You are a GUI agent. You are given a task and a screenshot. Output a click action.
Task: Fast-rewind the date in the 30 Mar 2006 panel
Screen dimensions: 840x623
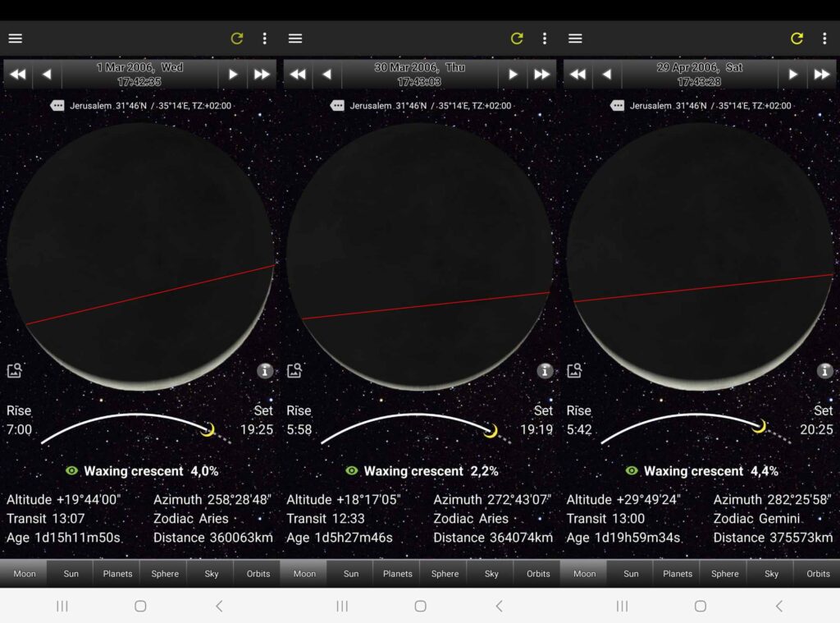click(298, 75)
